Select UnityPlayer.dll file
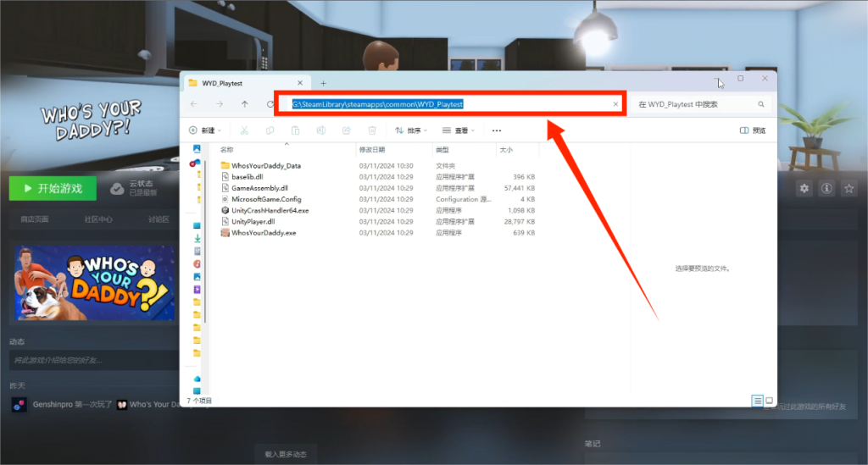Screen dimensions: 868x465 pos(253,222)
